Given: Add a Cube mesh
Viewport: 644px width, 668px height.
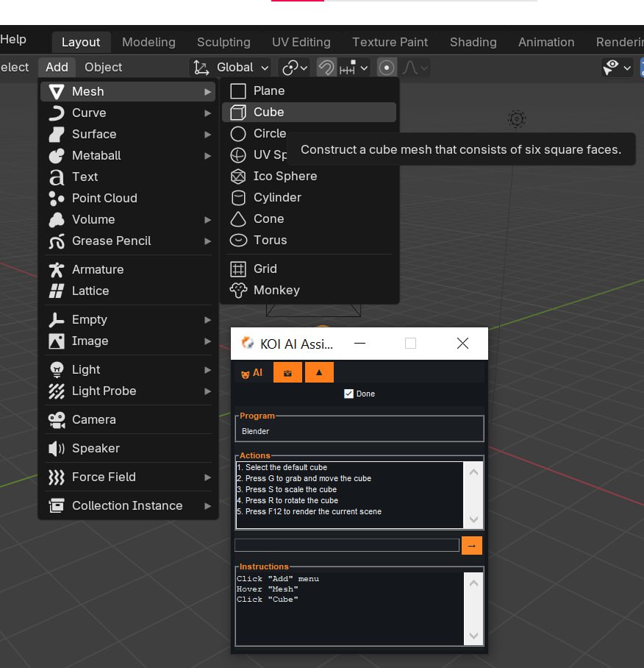Looking at the screenshot, I should [309, 112].
